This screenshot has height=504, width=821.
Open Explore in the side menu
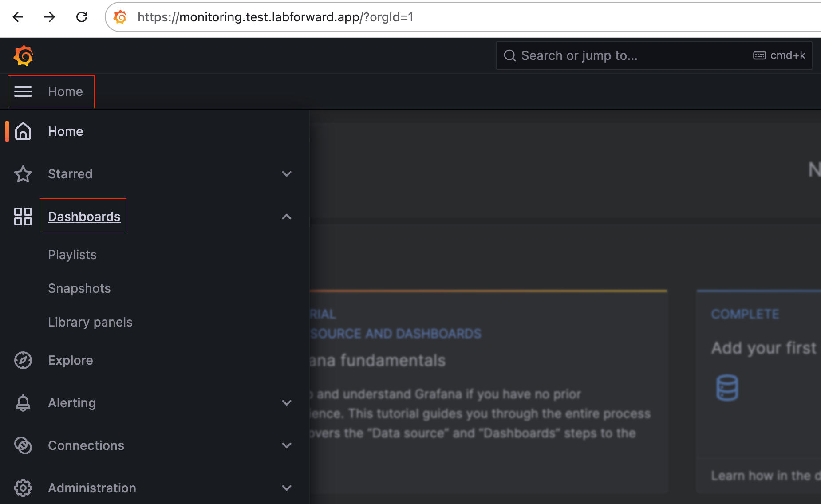(71, 360)
